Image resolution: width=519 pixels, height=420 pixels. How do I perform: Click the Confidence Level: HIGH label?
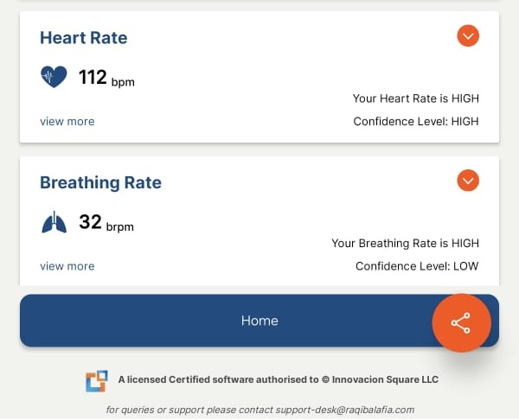click(x=415, y=122)
